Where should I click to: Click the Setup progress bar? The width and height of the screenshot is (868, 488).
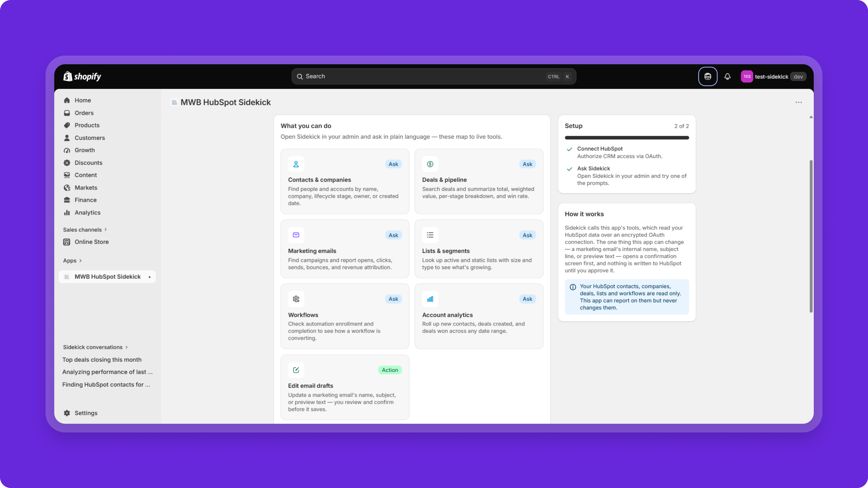627,138
